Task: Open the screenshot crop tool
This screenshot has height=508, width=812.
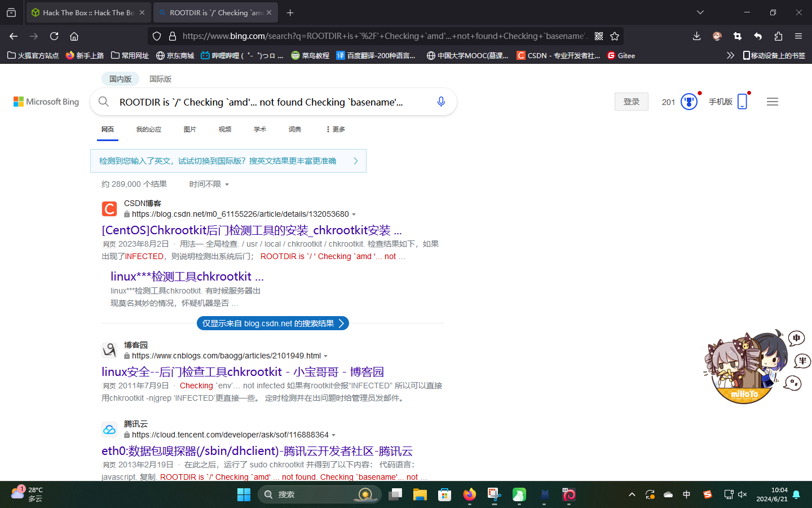Action: (x=738, y=36)
